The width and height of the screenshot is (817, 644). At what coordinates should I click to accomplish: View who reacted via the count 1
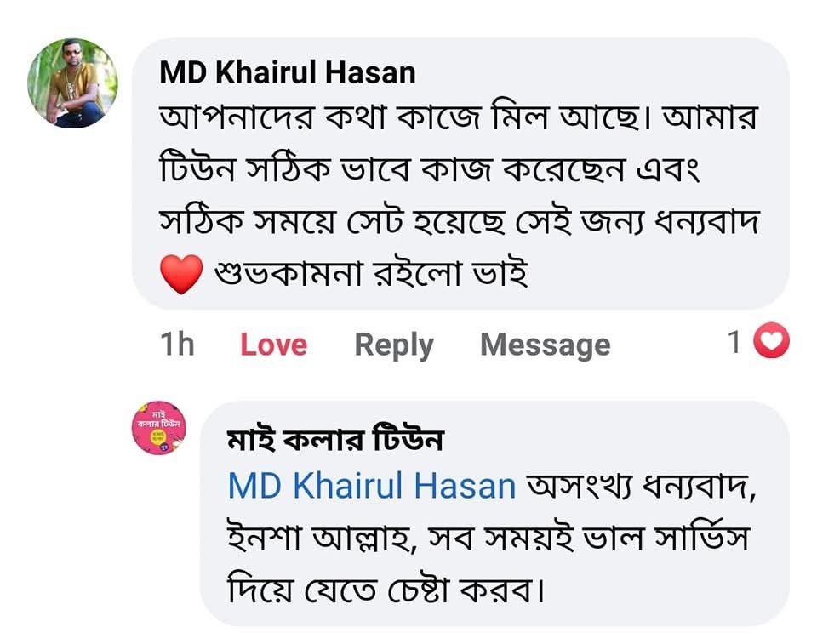734,342
